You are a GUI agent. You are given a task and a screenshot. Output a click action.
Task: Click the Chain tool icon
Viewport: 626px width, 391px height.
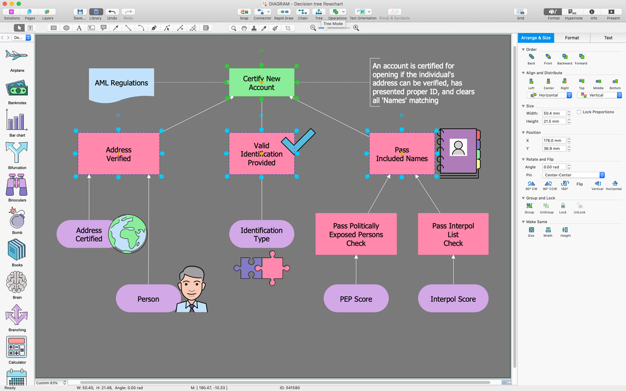pyautogui.click(x=303, y=12)
